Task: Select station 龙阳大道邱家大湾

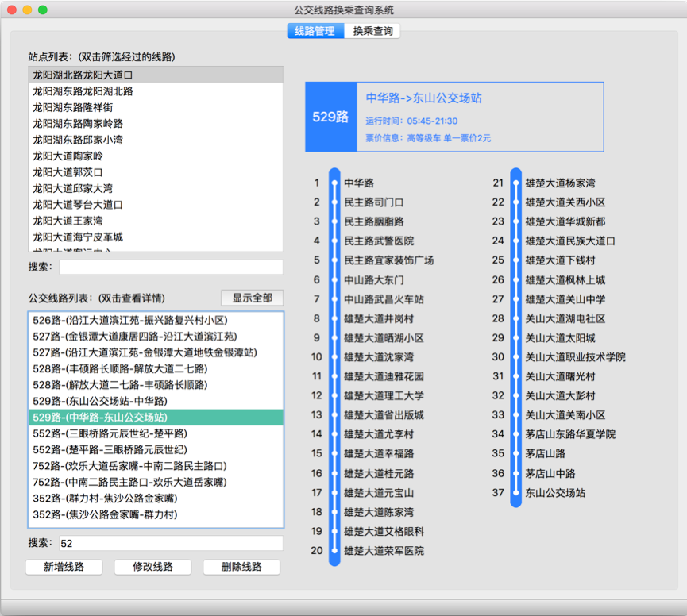Action: coord(156,188)
